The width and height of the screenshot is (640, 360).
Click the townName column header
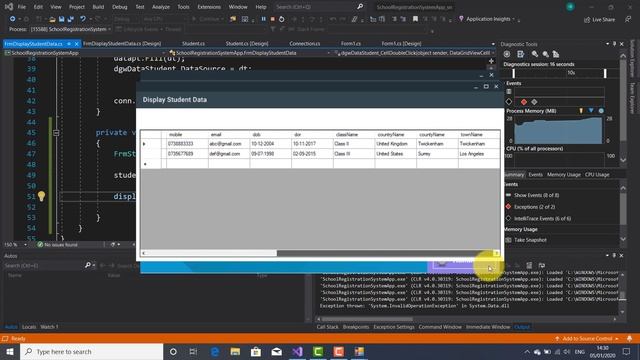pyautogui.click(x=479, y=135)
